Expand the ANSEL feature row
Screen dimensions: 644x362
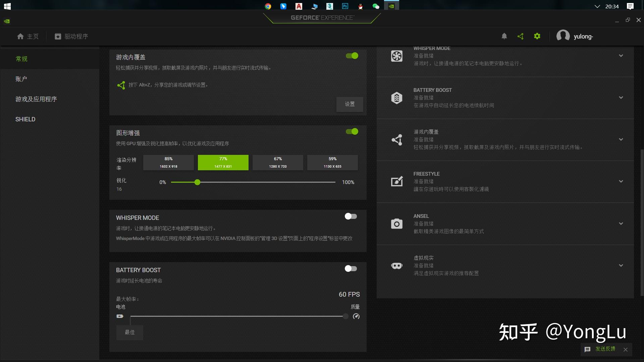pyautogui.click(x=621, y=224)
